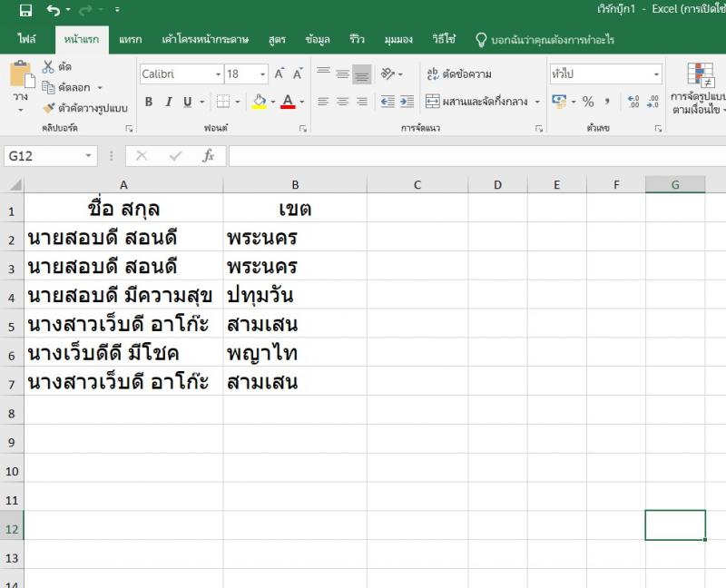Toggle Underline formatting

tap(187, 101)
